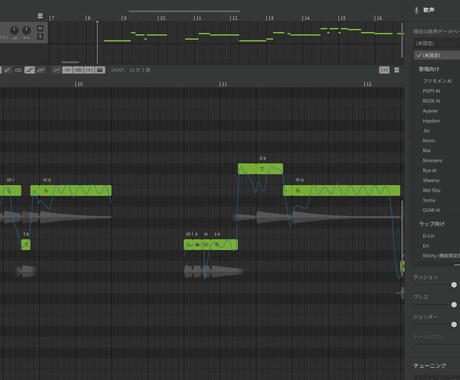
Task: Choose Eri rap voice
Action: click(x=426, y=246)
